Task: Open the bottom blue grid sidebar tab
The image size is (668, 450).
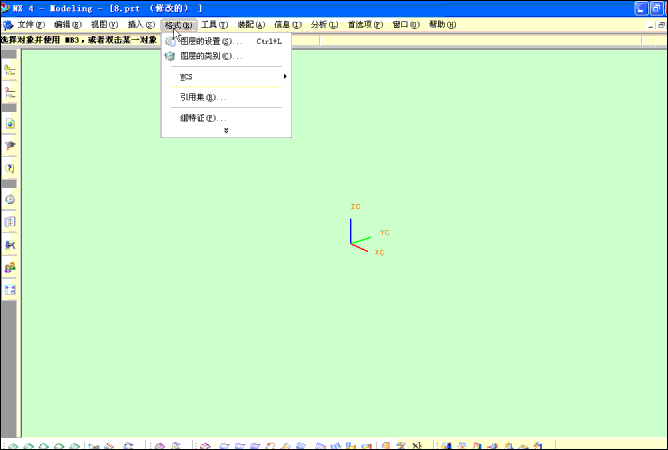Action: point(9,290)
